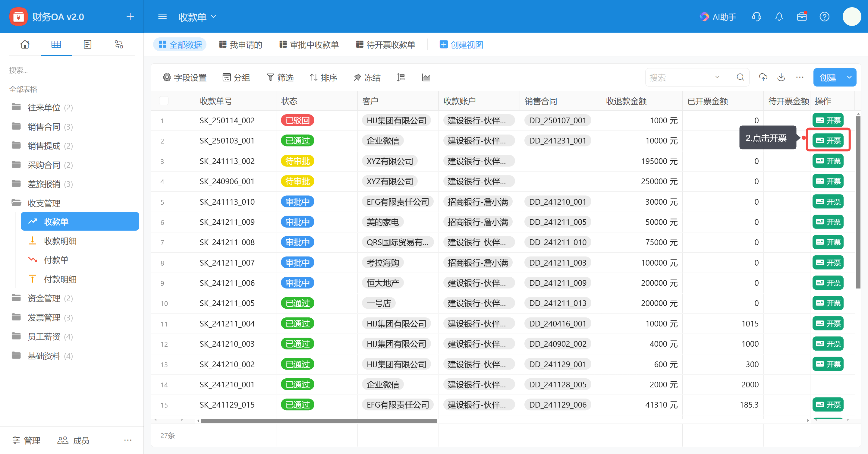Switch to the 我申请的 view

(x=240, y=45)
